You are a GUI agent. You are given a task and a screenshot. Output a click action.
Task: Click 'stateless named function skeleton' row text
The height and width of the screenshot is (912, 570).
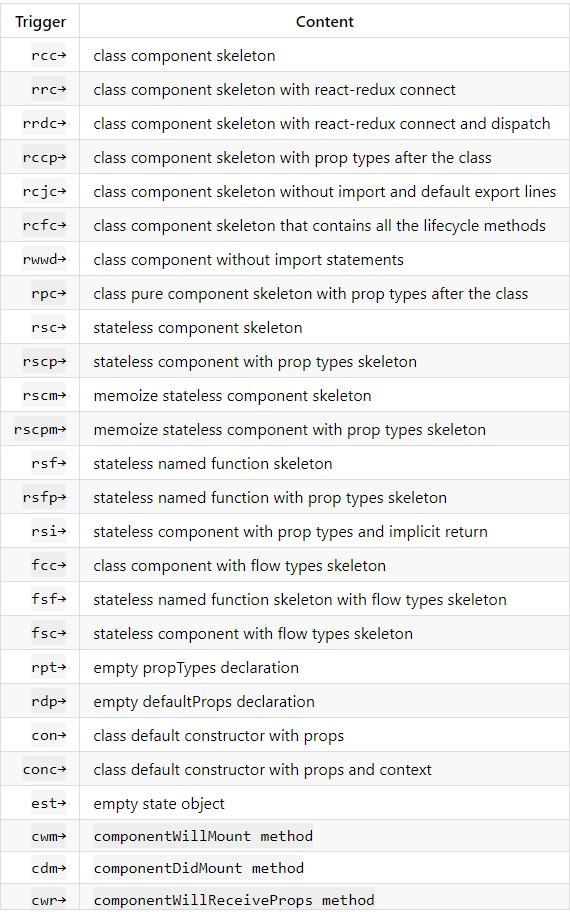click(213, 464)
